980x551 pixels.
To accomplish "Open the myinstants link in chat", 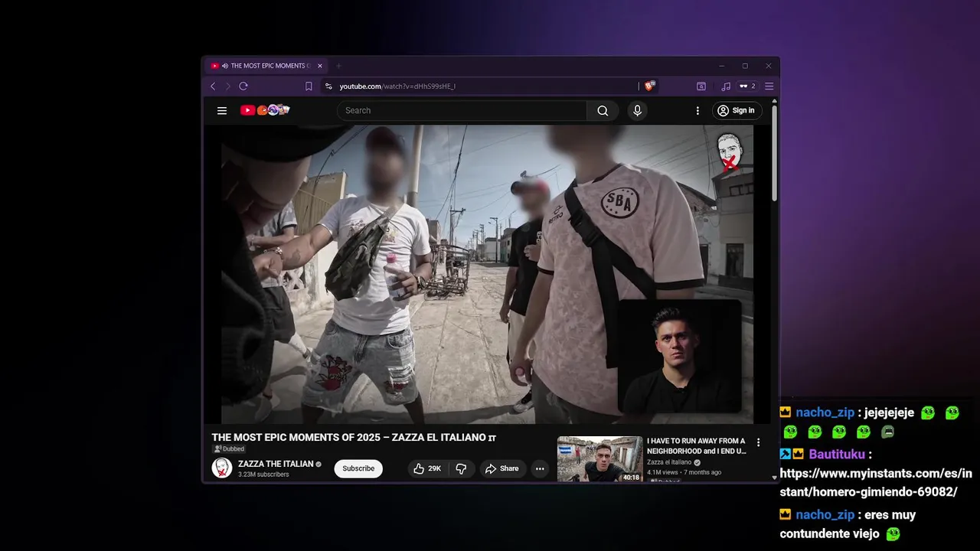I will (x=876, y=483).
